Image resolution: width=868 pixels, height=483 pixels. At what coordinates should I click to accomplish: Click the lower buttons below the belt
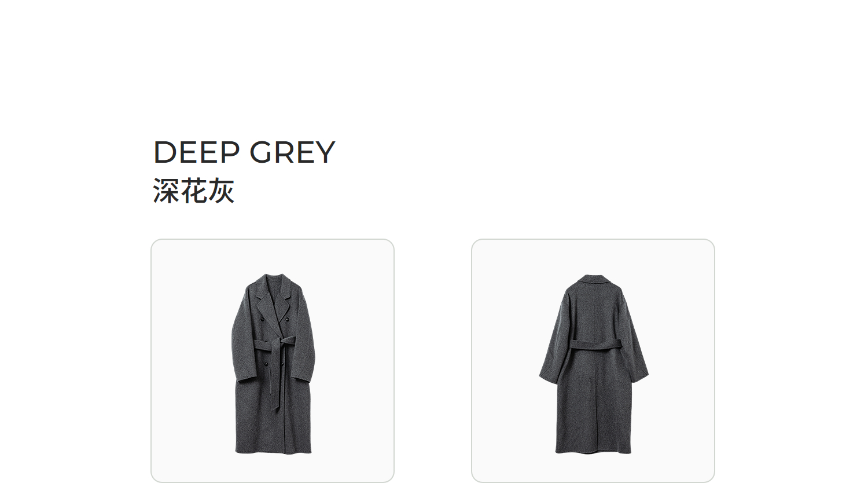pyautogui.click(x=275, y=363)
